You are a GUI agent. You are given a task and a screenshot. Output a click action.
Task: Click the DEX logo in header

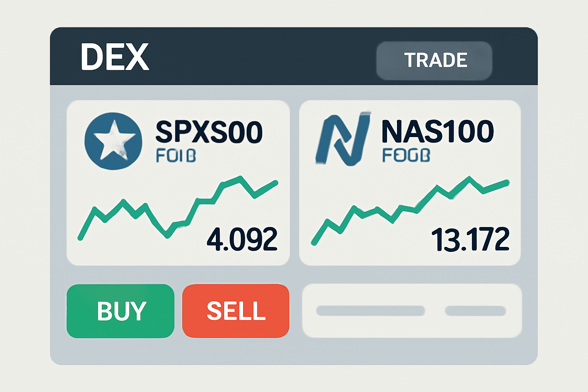[114, 57]
